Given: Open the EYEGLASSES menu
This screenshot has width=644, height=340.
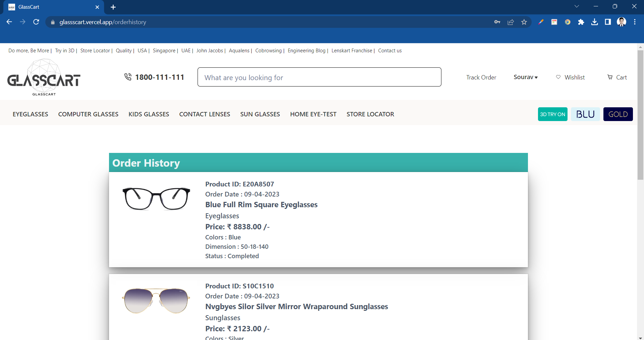Looking at the screenshot, I should click(30, 114).
